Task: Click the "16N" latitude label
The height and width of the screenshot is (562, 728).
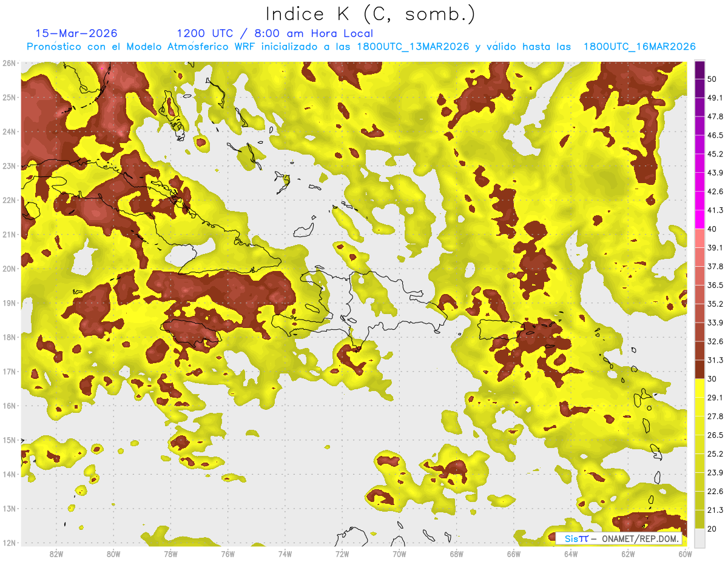Action: click(x=8, y=406)
